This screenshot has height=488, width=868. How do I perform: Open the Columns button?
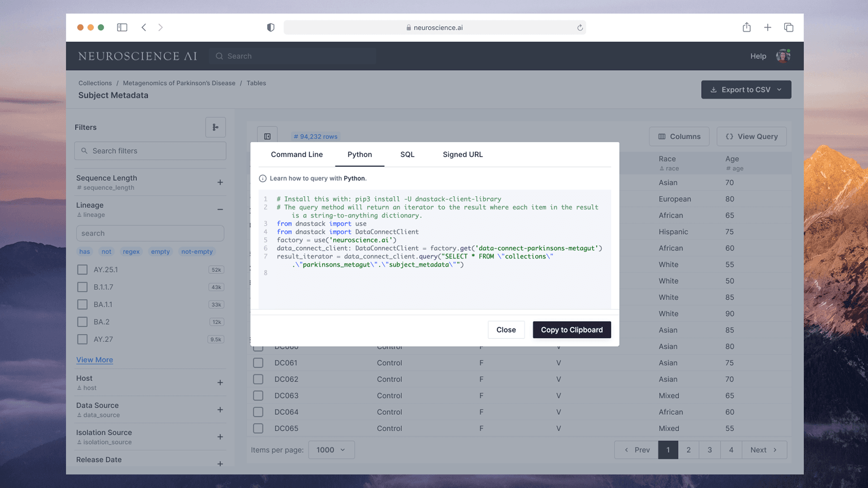(679, 136)
